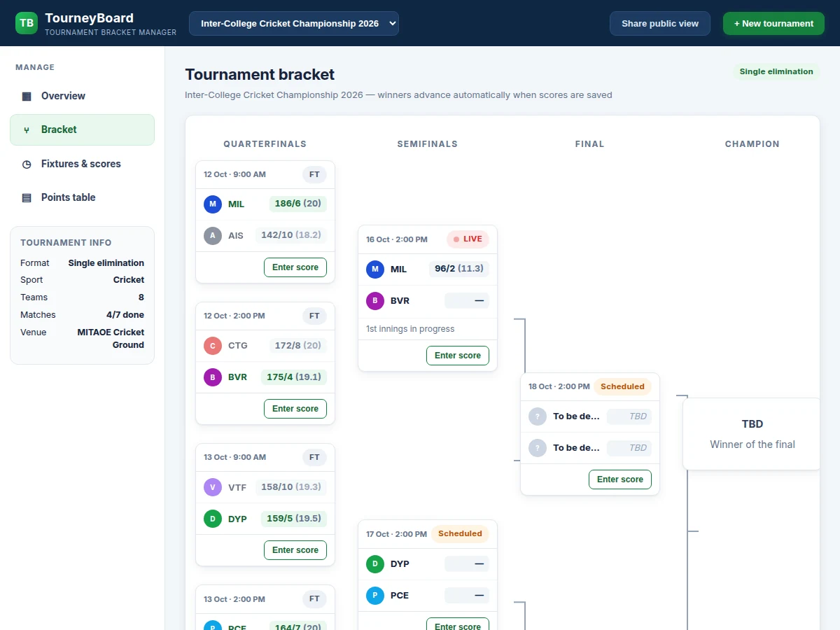Click FT badge on 13 Oct 9:00 AM match
Image resolution: width=840 pixels, height=630 pixels.
(314, 457)
